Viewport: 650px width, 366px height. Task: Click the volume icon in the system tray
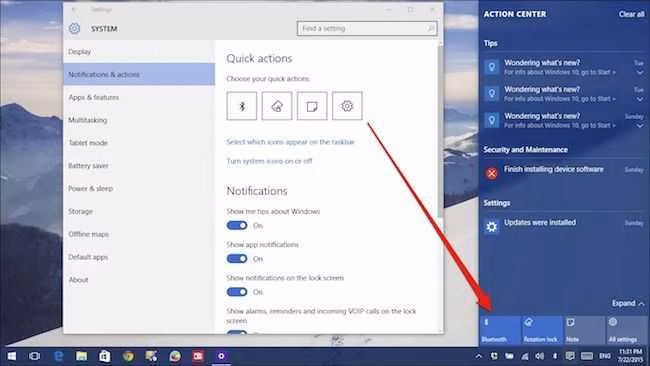[x=540, y=356]
